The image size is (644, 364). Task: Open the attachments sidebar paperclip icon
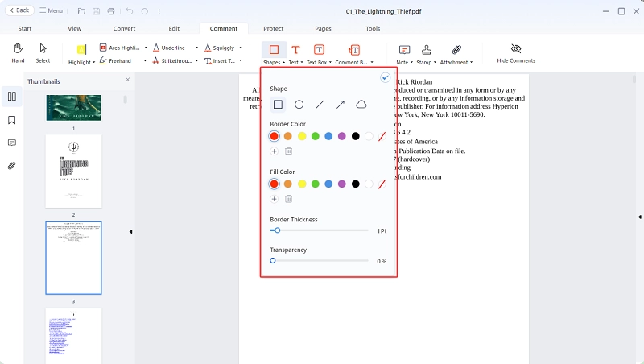(12, 166)
